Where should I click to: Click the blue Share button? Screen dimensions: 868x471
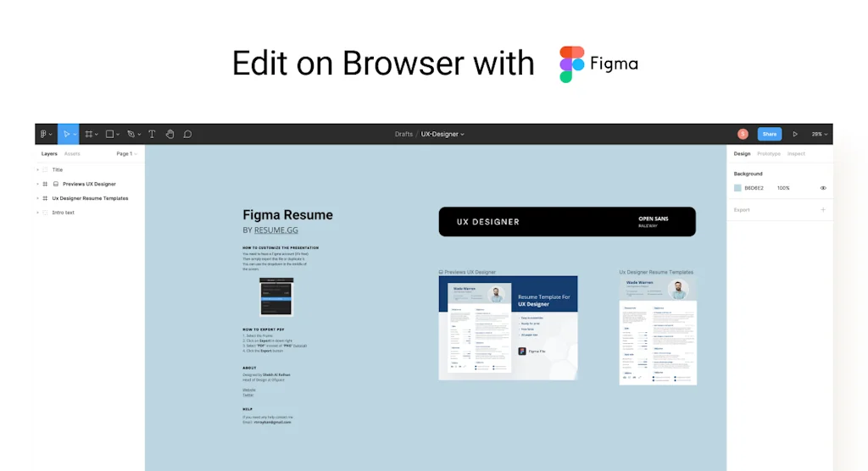pos(769,134)
